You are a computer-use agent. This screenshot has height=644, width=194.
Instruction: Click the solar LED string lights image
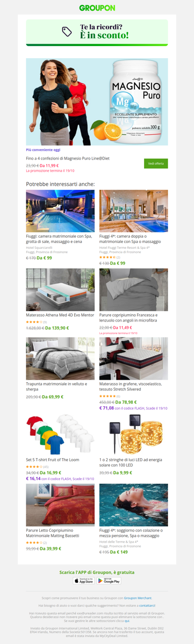[133, 434]
